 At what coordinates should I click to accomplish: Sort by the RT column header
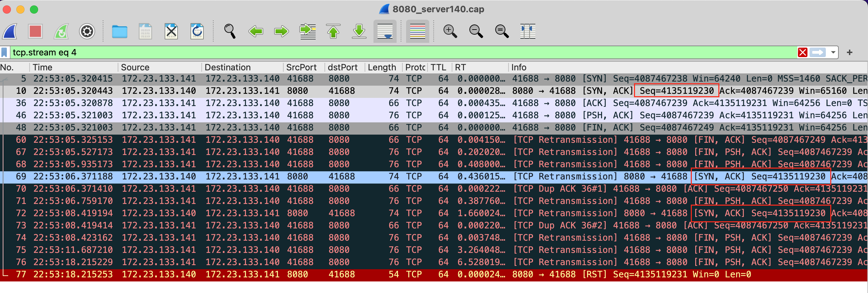click(480, 67)
